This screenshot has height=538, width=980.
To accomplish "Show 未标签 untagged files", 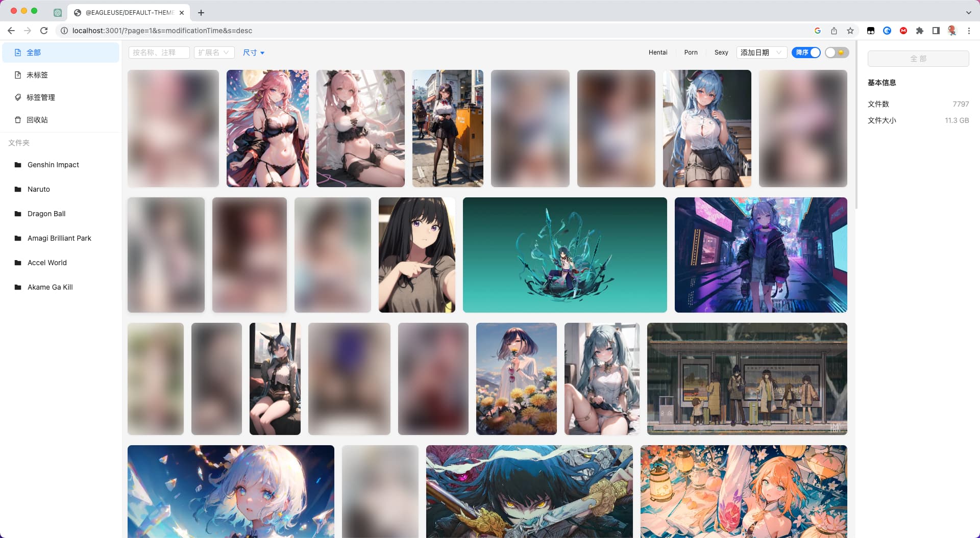I will [x=37, y=75].
